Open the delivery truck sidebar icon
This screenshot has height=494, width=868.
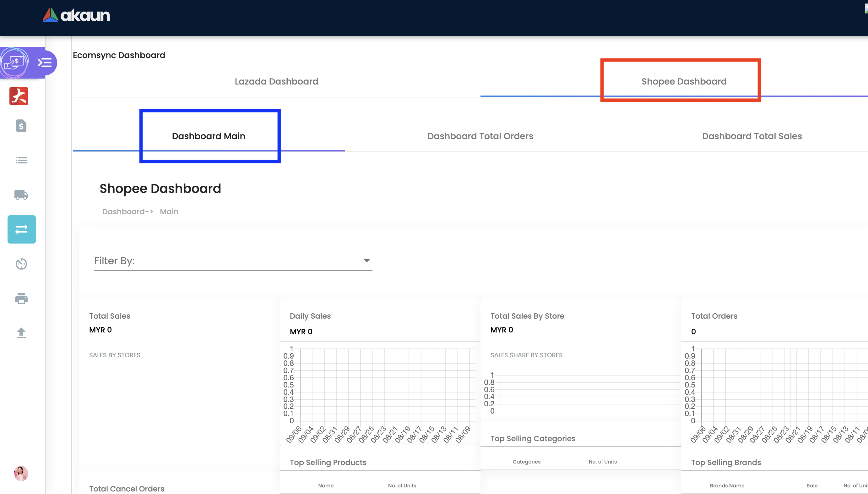[x=21, y=195]
